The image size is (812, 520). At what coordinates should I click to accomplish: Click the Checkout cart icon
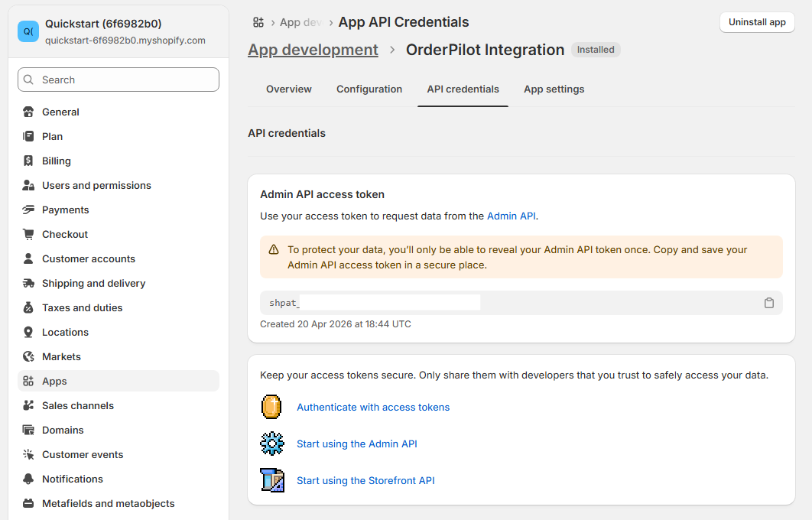(28, 234)
